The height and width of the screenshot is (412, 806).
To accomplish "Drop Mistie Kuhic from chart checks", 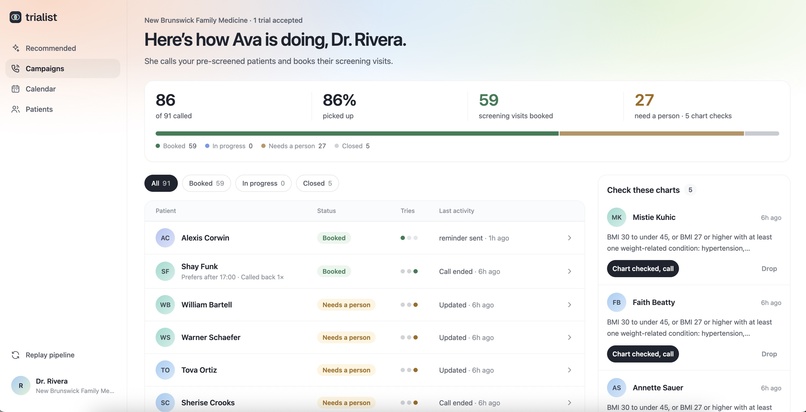I will pos(769,269).
